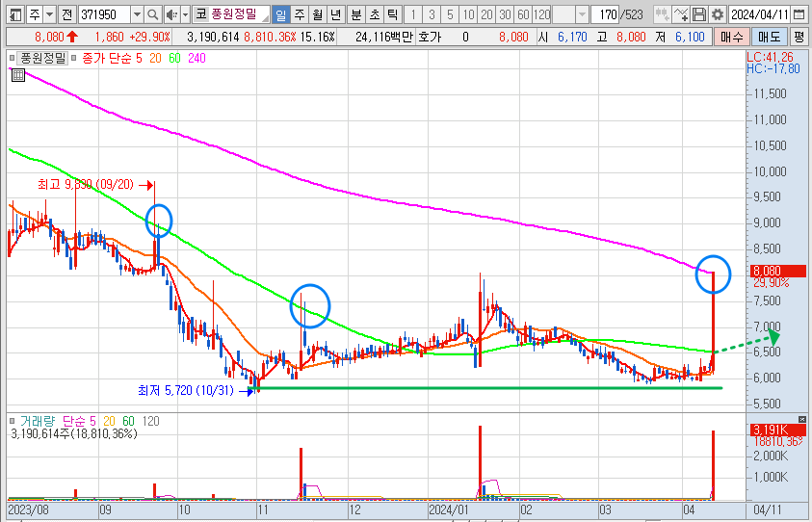812x522 pixels.
Task: Select monthly 월 chart period
Action: click(x=318, y=14)
